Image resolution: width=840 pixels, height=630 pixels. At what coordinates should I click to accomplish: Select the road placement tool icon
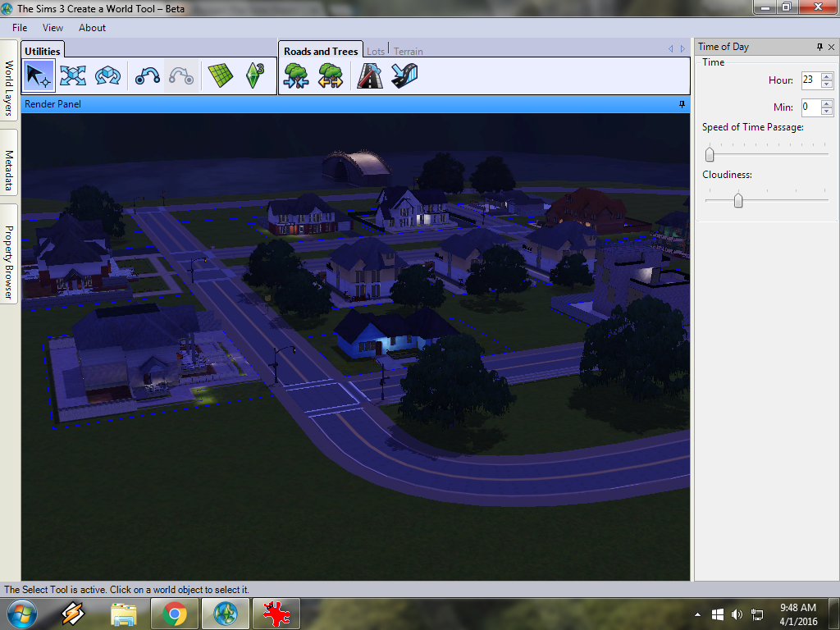[369, 76]
